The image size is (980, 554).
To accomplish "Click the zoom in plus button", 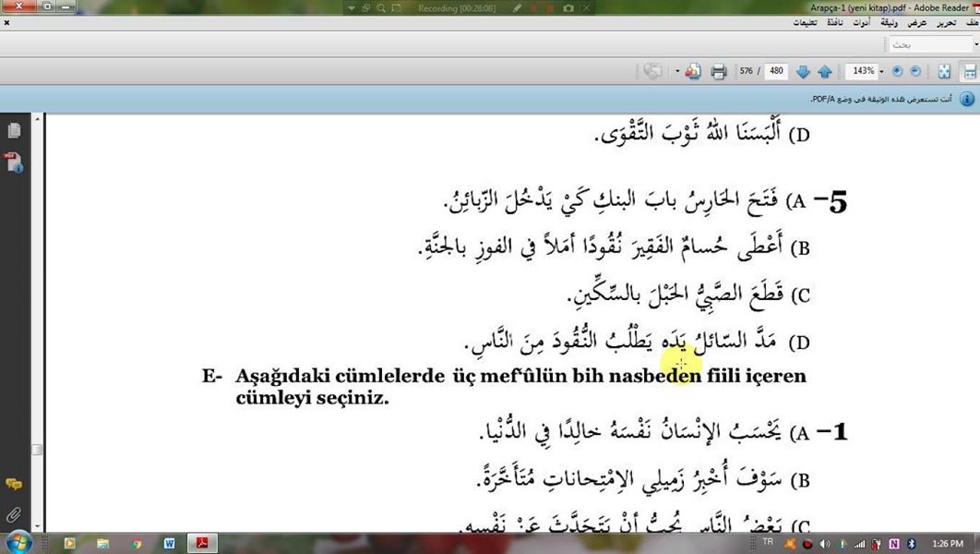I will tap(898, 71).
